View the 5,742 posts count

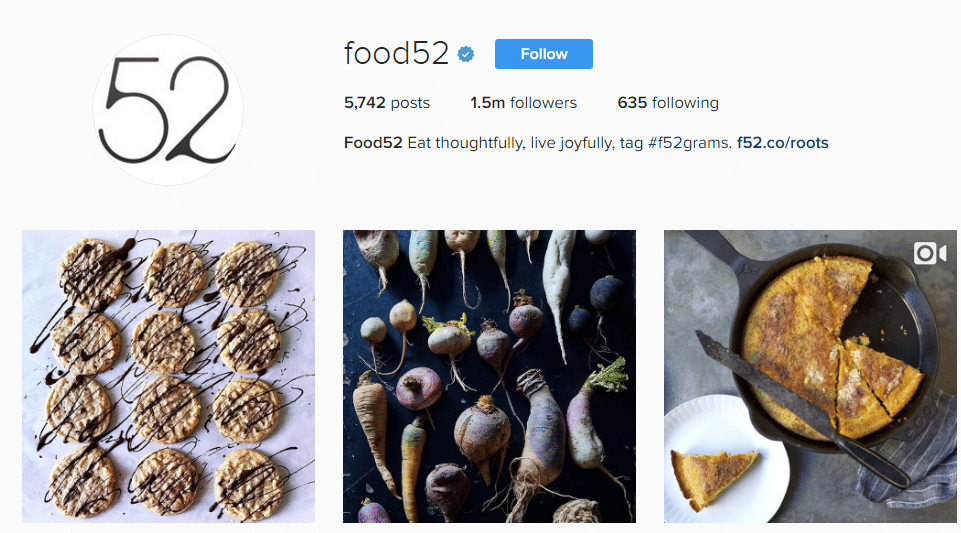coord(387,102)
